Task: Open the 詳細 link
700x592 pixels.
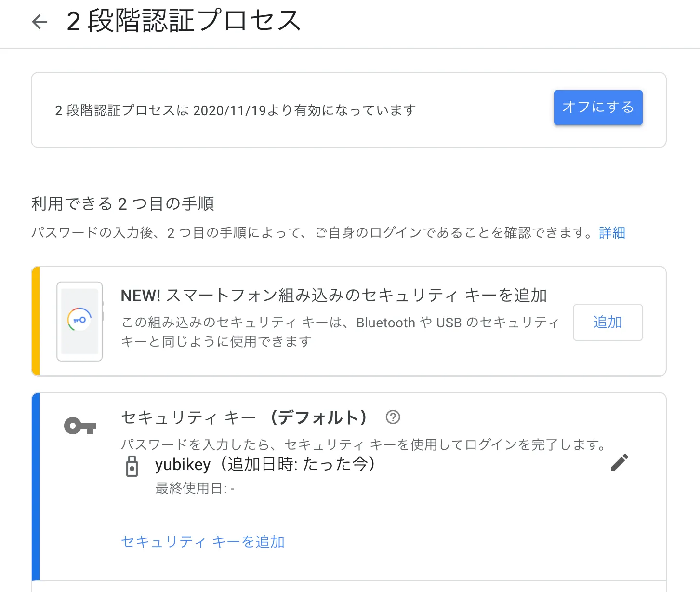Action: point(612,233)
